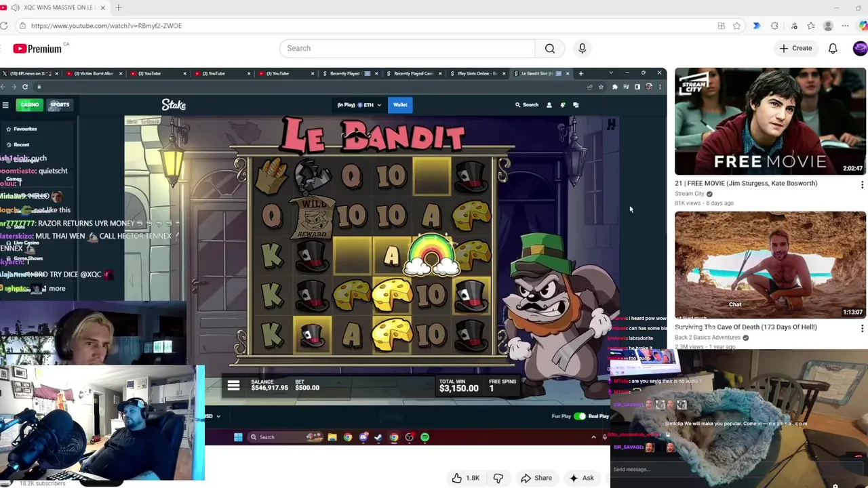Dislike the video with the thumbs down
868x488 pixels.
498,478
